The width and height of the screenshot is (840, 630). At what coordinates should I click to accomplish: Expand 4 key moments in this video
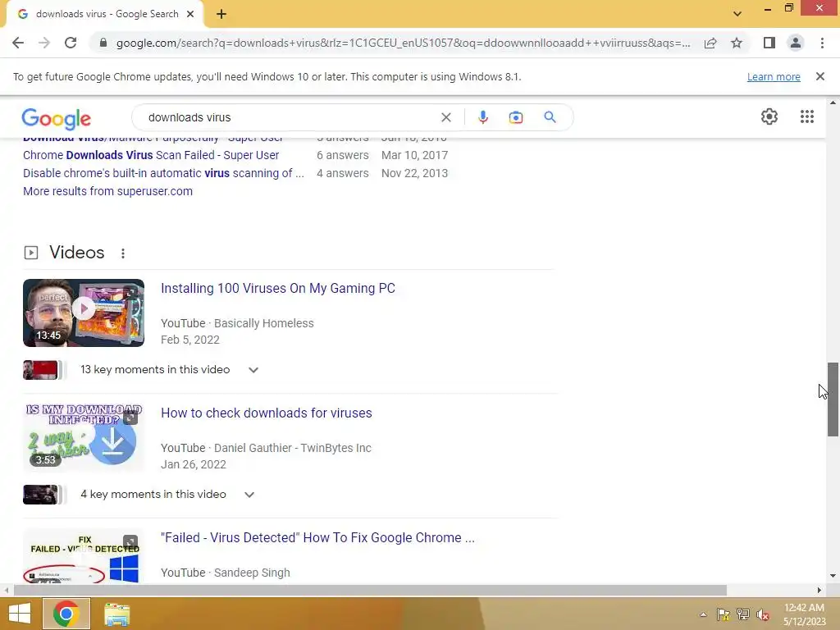click(249, 495)
